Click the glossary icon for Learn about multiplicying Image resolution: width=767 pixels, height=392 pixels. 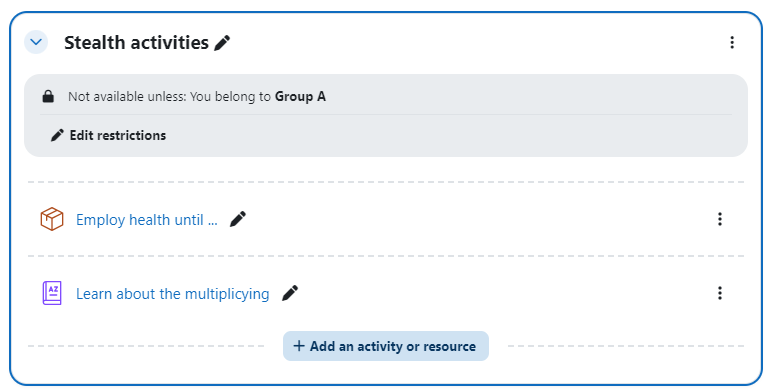52,293
